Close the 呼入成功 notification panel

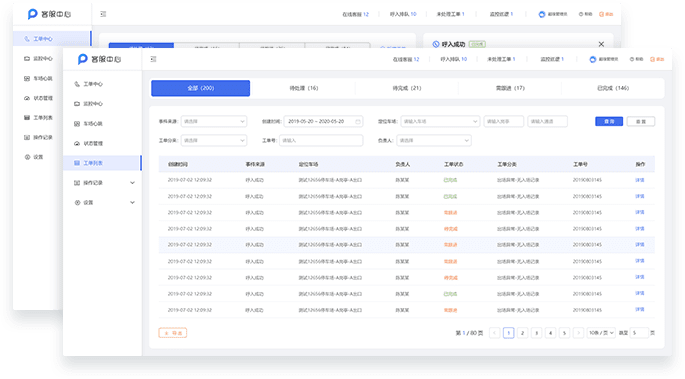[601, 44]
